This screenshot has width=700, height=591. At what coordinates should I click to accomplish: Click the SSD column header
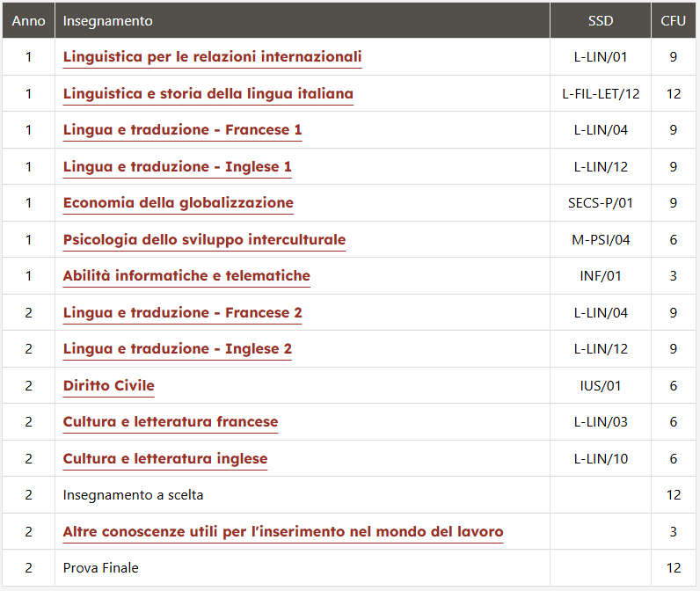click(601, 21)
